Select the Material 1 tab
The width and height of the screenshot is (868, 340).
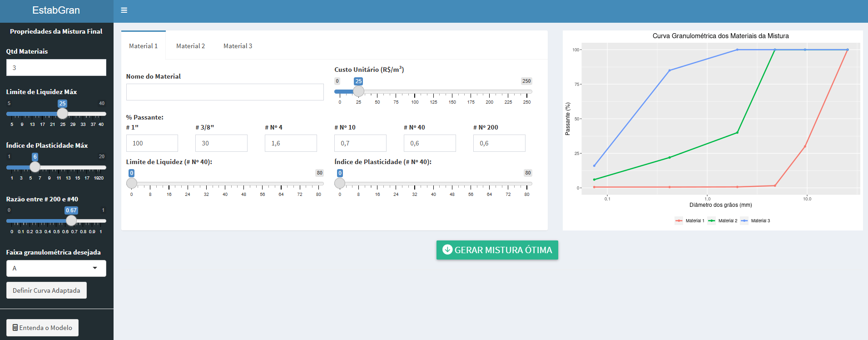143,46
